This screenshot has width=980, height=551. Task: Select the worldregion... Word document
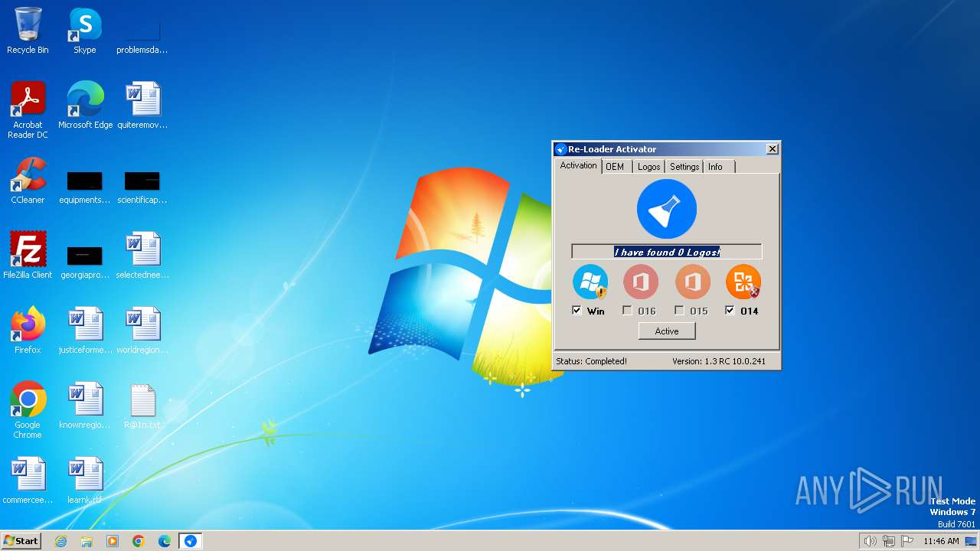pyautogui.click(x=142, y=331)
